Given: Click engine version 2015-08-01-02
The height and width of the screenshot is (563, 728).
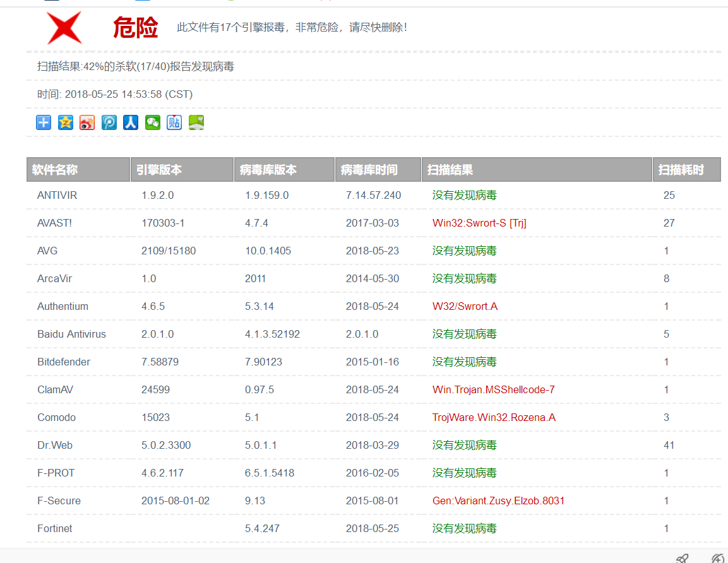Looking at the screenshot, I should pos(176,501).
